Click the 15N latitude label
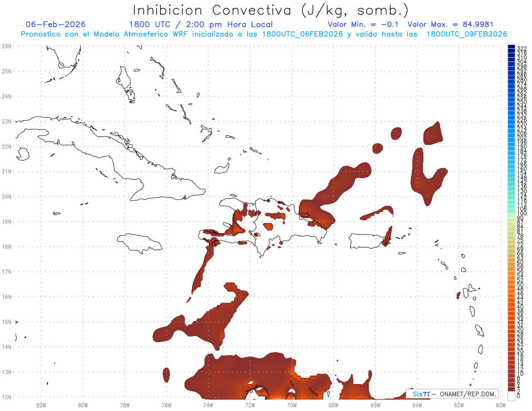This screenshot has width=532, height=411. click(x=6, y=322)
